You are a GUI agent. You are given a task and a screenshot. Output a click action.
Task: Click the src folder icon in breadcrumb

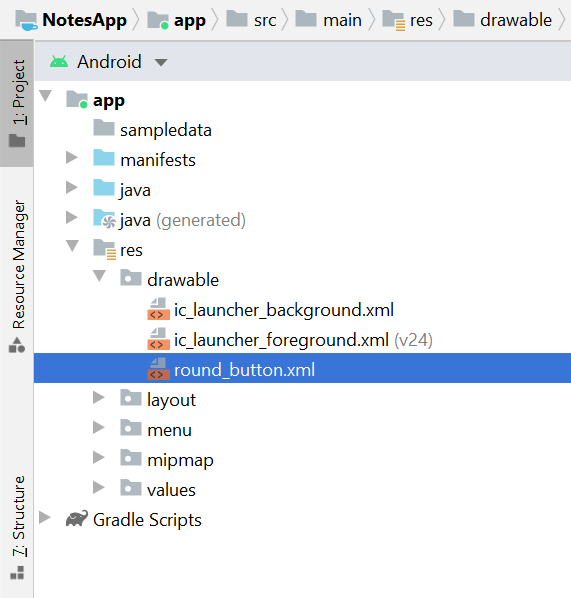click(x=237, y=19)
